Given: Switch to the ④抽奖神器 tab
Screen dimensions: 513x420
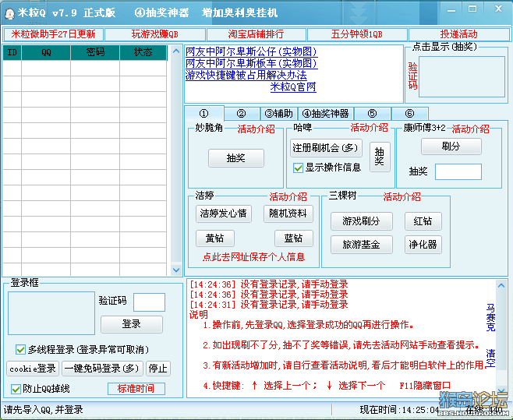Looking at the screenshot, I should (x=326, y=114).
